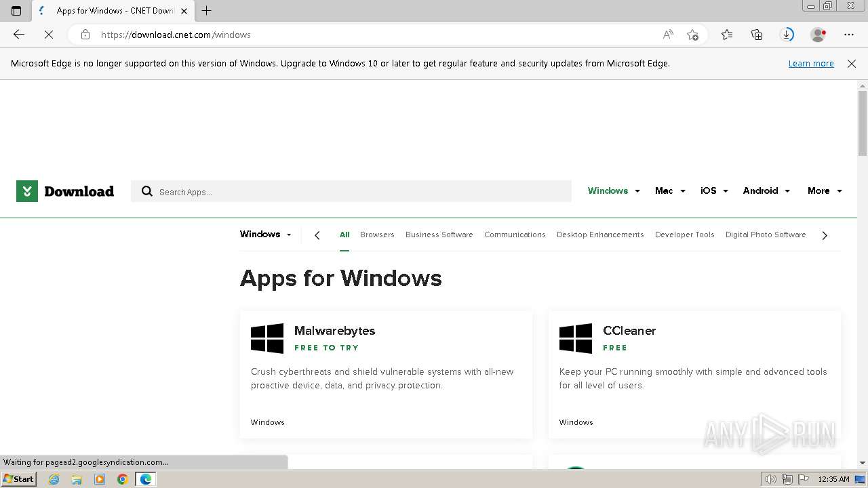Click Microsoft Edge taskbar icon
This screenshot has height=488, width=868.
click(146, 479)
